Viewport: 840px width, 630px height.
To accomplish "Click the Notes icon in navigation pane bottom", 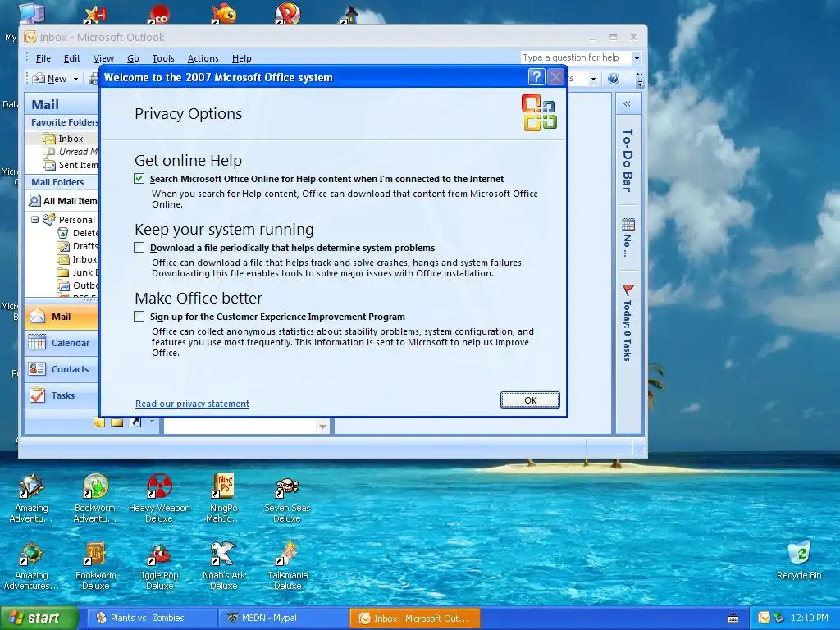I will 99,422.
